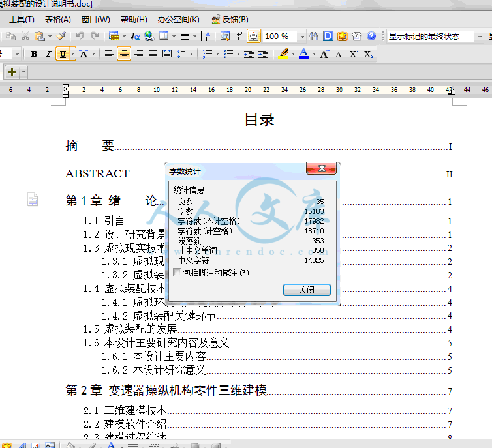Expand dropdown next to plus button

tap(23, 72)
